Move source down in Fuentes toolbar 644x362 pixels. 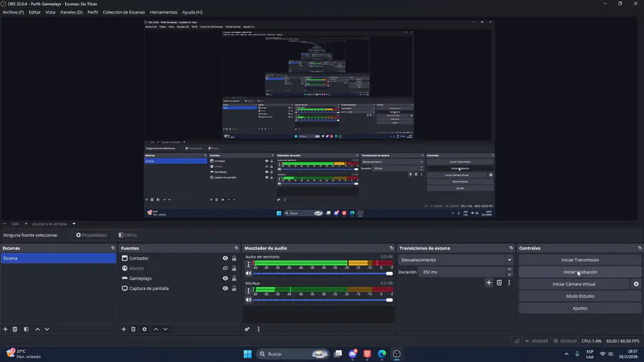click(165, 329)
